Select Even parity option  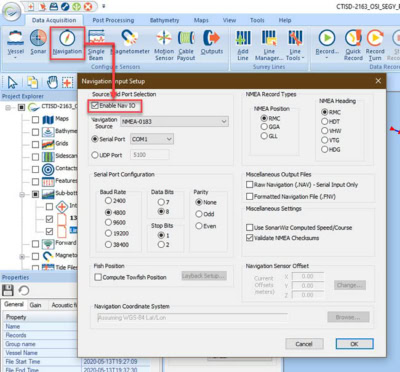(x=199, y=226)
